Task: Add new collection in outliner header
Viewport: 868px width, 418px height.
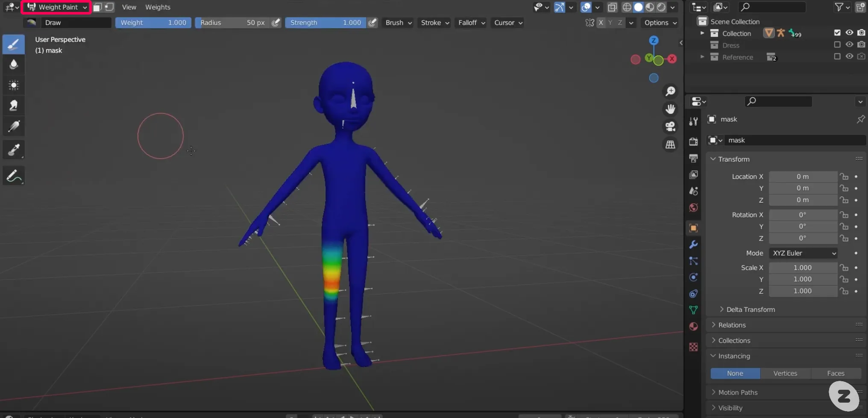Action: coord(860,7)
